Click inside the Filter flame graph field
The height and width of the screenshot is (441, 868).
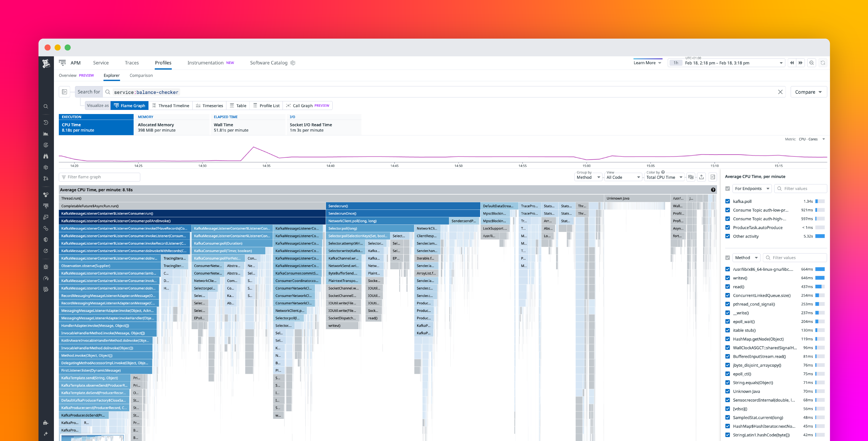click(x=99, y=177)
